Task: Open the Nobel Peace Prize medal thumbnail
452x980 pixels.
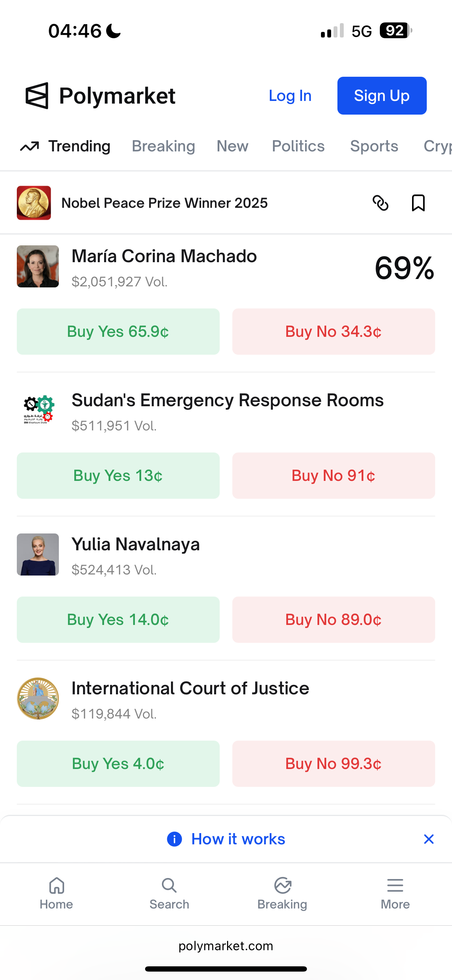Action: pyautogui.click(x=34, y=203)
